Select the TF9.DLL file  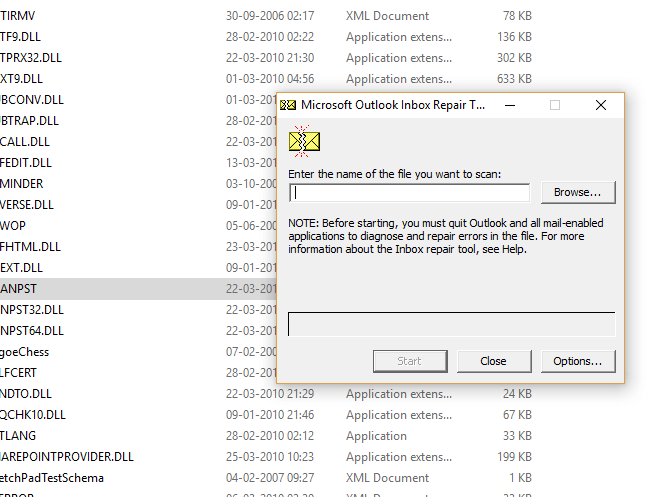coord(20,37)
